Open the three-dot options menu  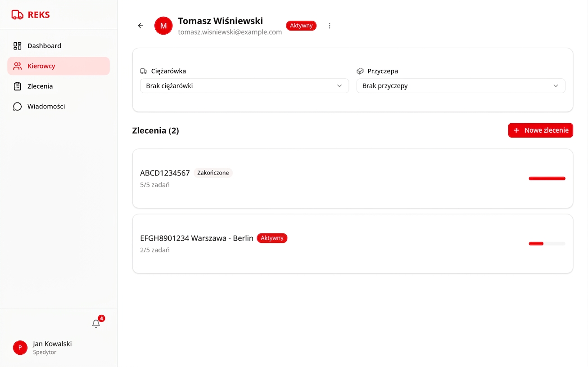[330, 26]
